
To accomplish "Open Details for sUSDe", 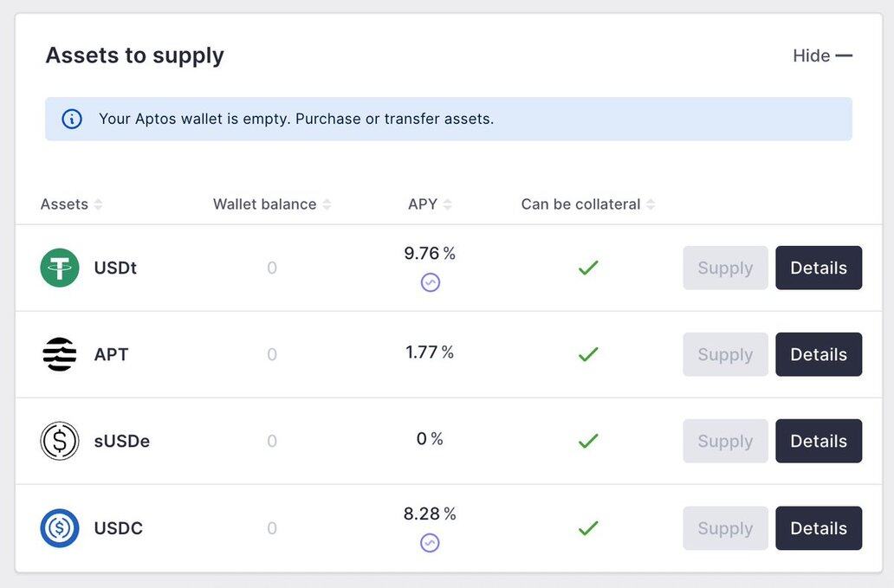I will pyautogui.click(x=818, y=441).
